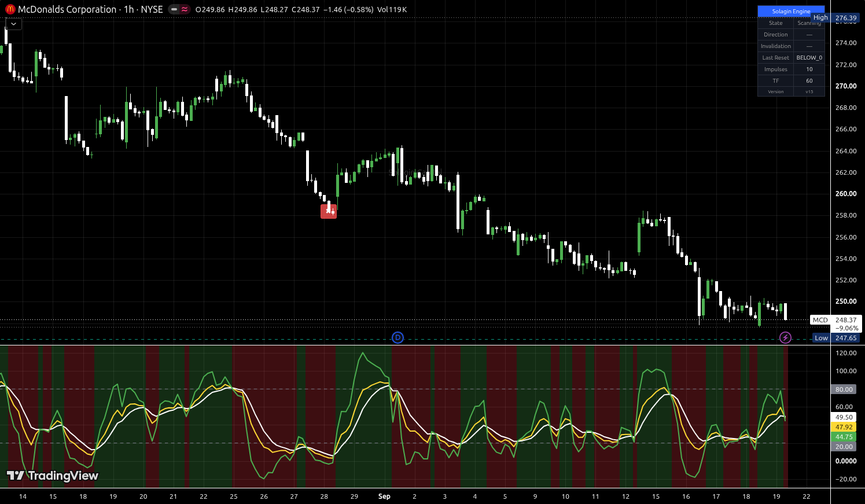Click the purple lightning bolt event icon

coord(785,337)
